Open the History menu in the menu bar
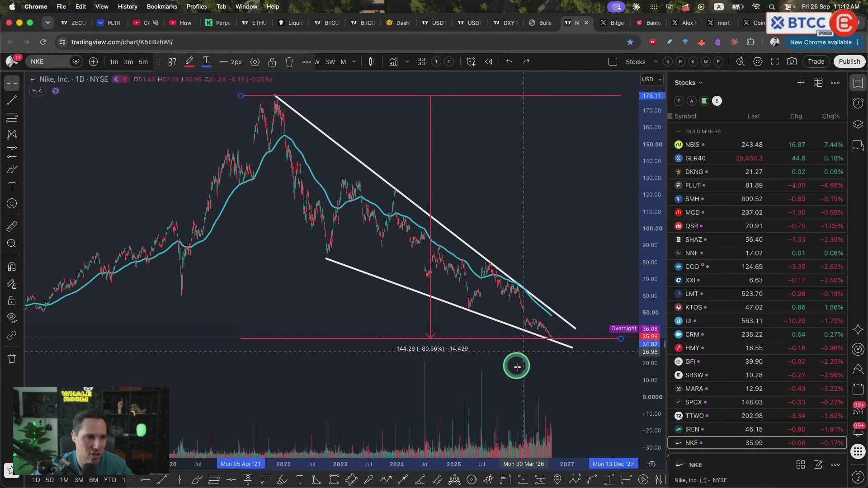This screenshot has height=488, width=868. [127, 6]
